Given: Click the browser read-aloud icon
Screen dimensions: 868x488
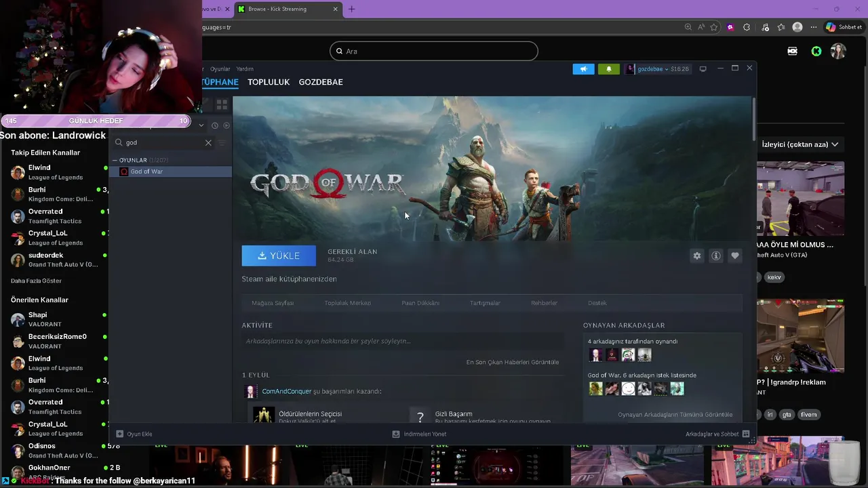Looking at the screenshot, I should [x=701, y=27].
